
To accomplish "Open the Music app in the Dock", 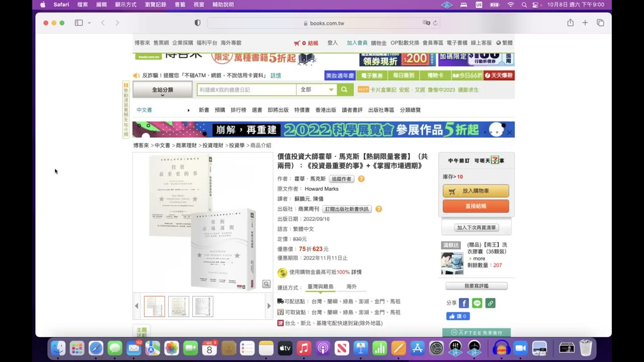I will click(304, 348).
